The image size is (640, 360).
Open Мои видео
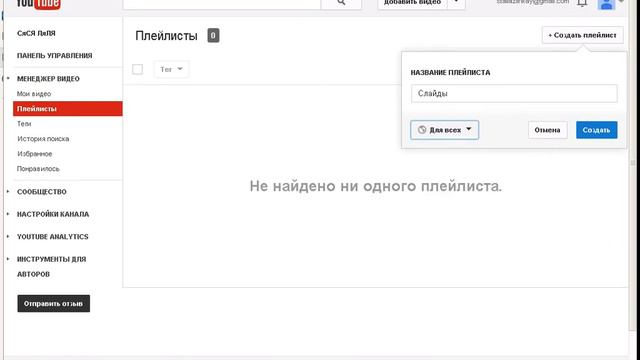[x=34, y=94]
